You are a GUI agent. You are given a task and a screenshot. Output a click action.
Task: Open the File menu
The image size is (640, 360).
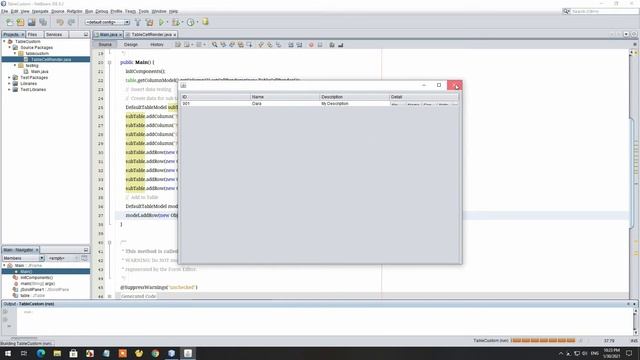pos(4,11)
